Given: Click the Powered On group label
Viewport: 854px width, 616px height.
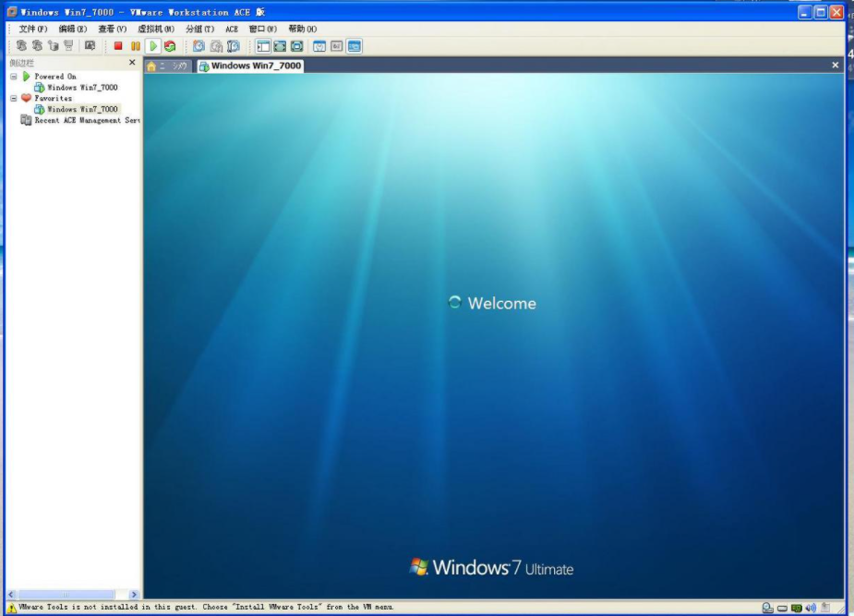Looking at the screenshot, I should point(55,77).
